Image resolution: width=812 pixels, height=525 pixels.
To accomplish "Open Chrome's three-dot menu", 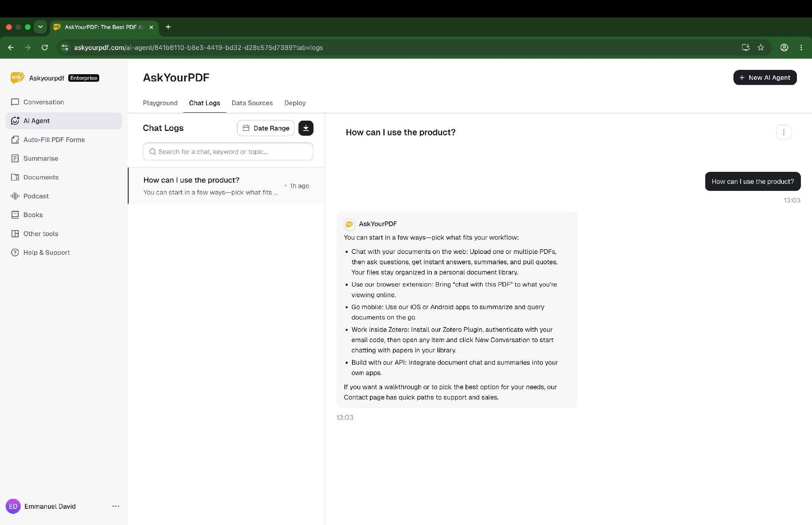I will click(x=801, y=48).
